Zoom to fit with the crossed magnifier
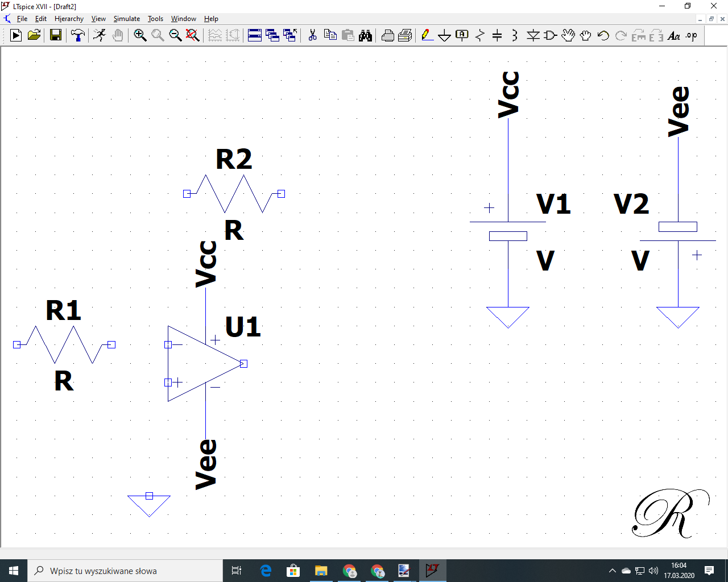The image size is (728, 582). click(x=193, y=35)
